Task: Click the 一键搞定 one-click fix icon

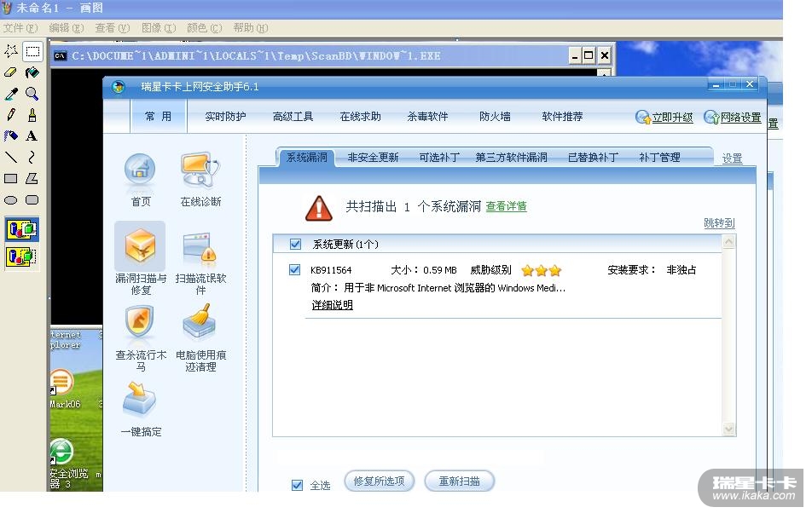Action: (x=141, y=410)
